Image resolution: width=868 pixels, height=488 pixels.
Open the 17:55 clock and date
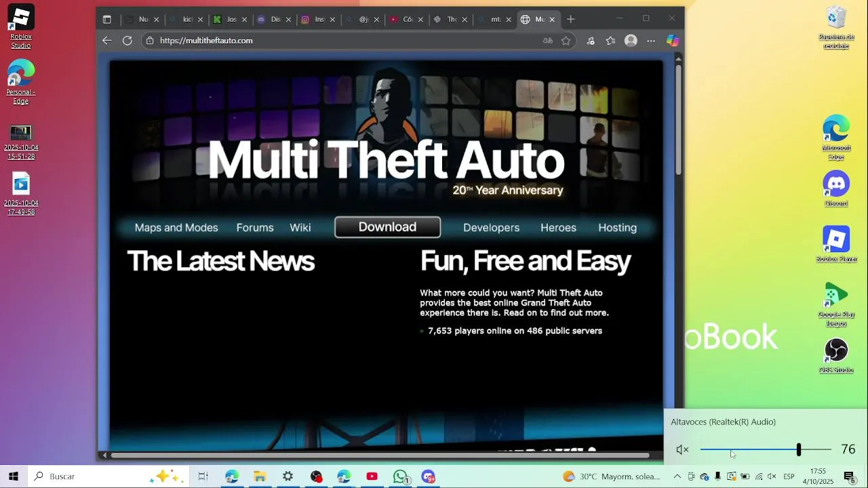[x=818, y=476]
